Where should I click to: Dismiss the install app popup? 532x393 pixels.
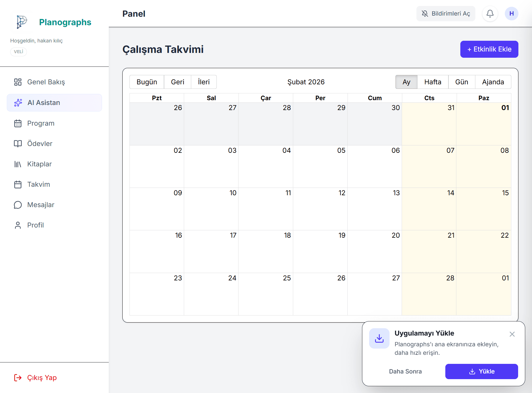tap(512, 334)
